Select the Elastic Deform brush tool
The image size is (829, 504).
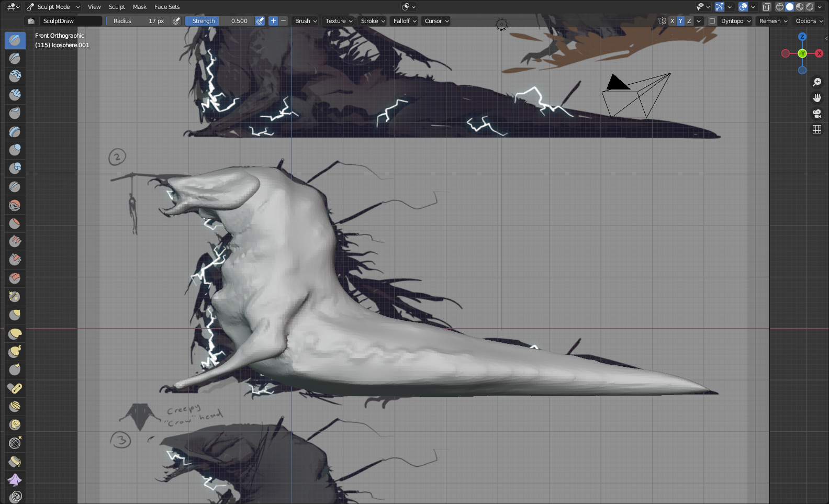tap(15, 333)
